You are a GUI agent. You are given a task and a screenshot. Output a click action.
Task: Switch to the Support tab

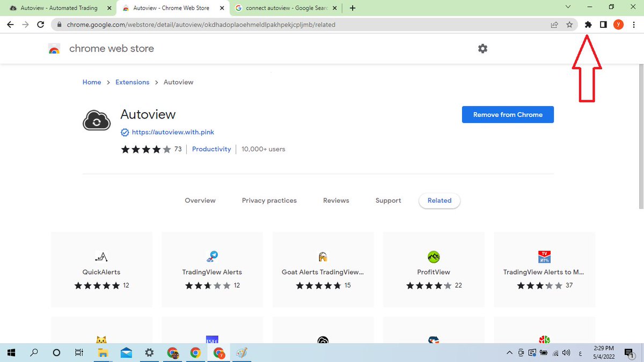388,201
